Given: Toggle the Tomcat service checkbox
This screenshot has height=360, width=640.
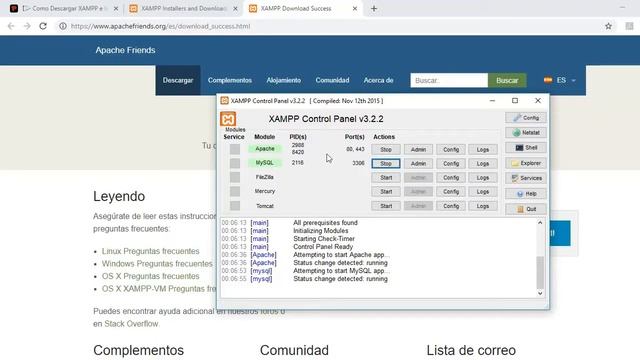Looking at the screenshot, I should tap(235, 206).
